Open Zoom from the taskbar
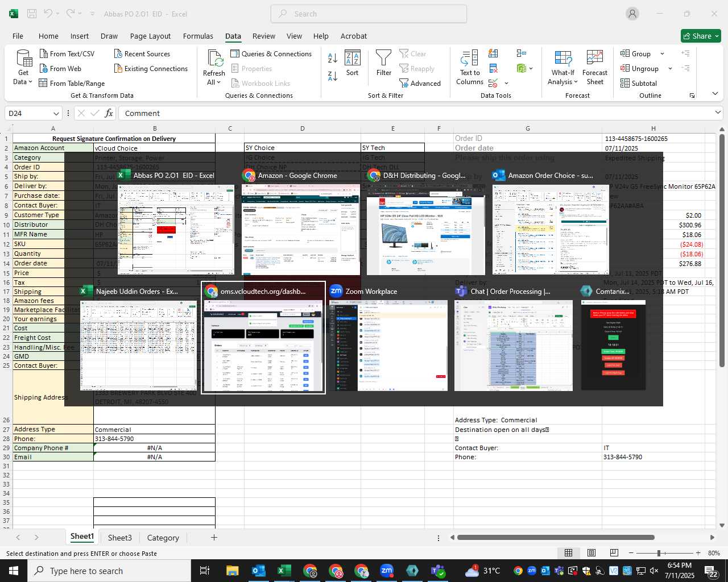Image resolution: width=728 pixels, height=582 pixels. pos(387,571)
